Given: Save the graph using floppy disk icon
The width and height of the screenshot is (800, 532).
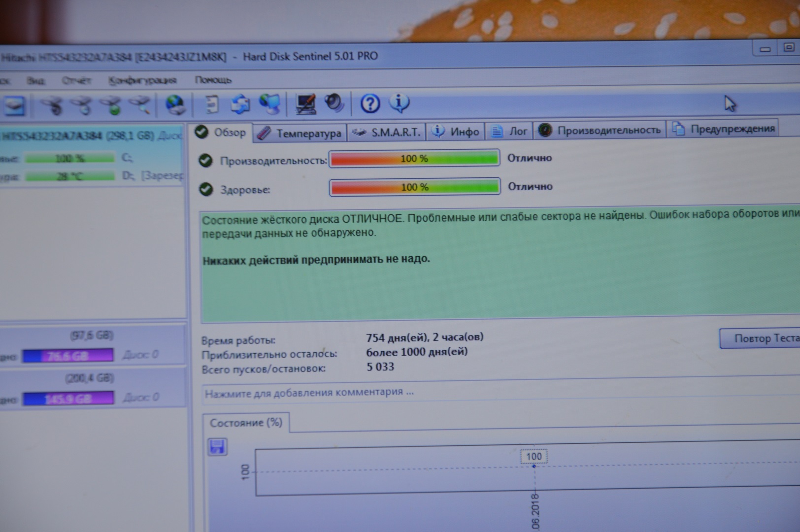Looking at the screenshot, I should coord(217,447).
